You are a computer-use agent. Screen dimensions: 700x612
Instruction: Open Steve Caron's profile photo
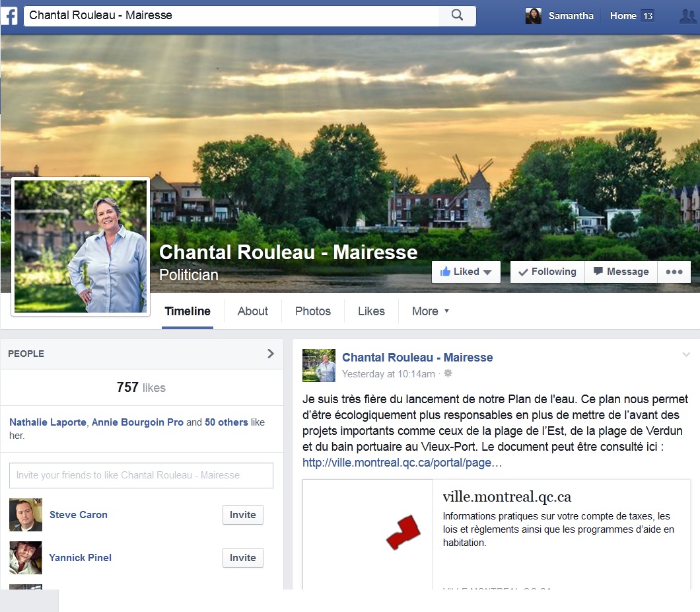click(26, 515)
